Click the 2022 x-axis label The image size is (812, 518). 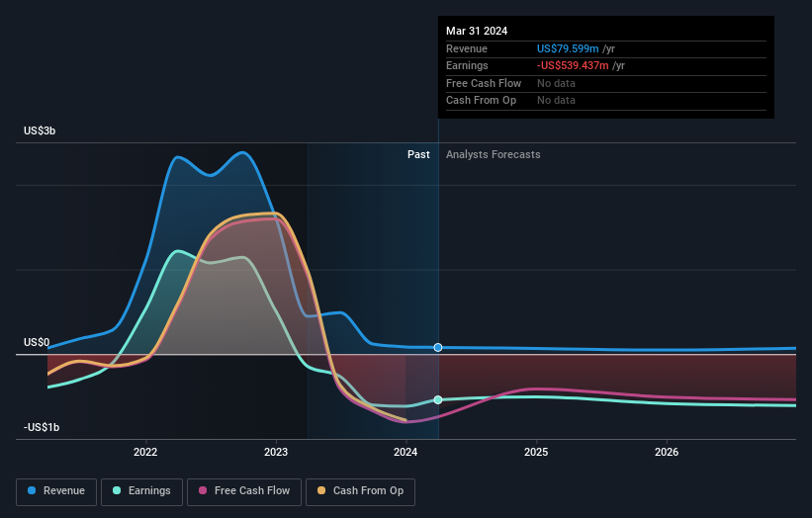[145, 453]
